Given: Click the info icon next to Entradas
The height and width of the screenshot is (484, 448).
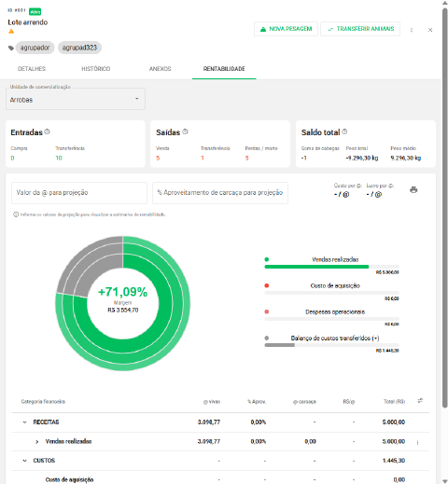Looking at the screenshot, I should click(x=47, y=131).
